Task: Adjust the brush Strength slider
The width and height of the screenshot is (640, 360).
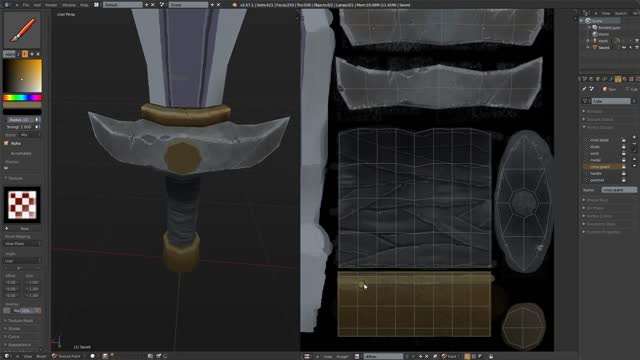Action: [23, 127]
